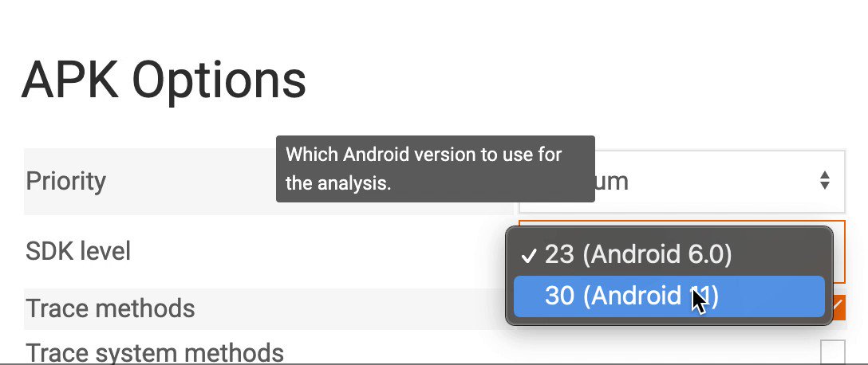Click the SDK level label

[78, 252]
